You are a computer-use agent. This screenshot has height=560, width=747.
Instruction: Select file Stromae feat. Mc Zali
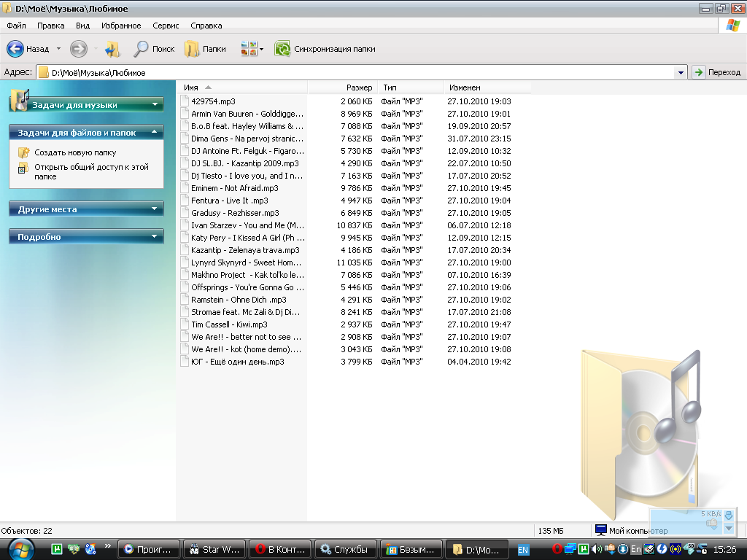pos(245,312)
